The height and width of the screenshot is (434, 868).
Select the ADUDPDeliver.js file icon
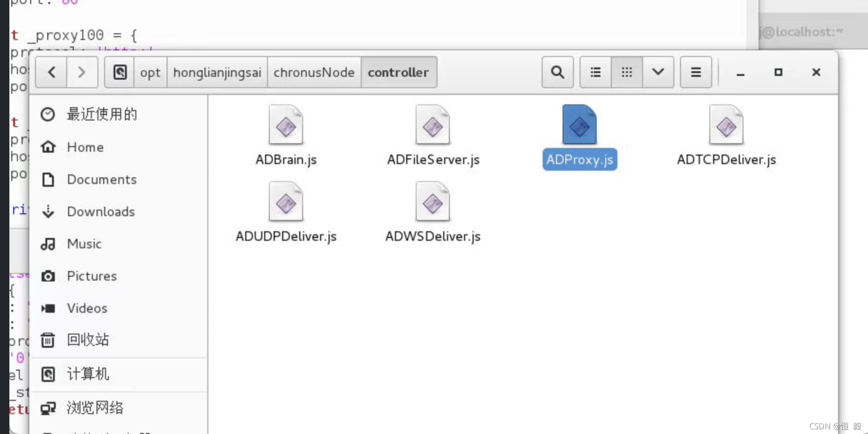(286, 202)
